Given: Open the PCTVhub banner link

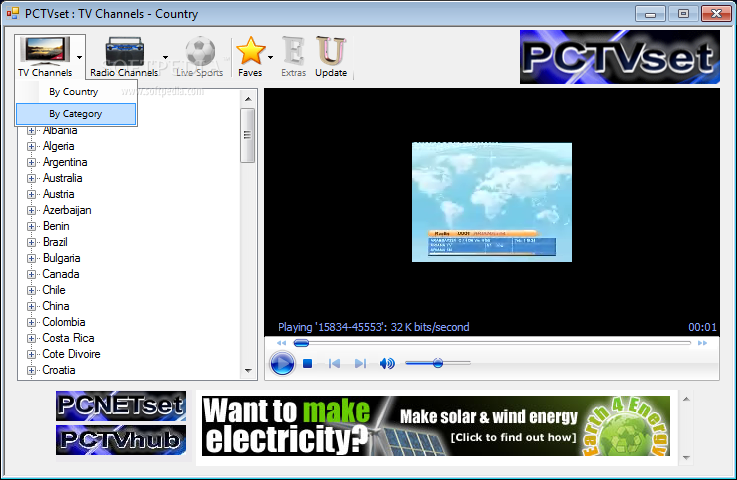Looking at the screenshot, I should tap(121, 440).
